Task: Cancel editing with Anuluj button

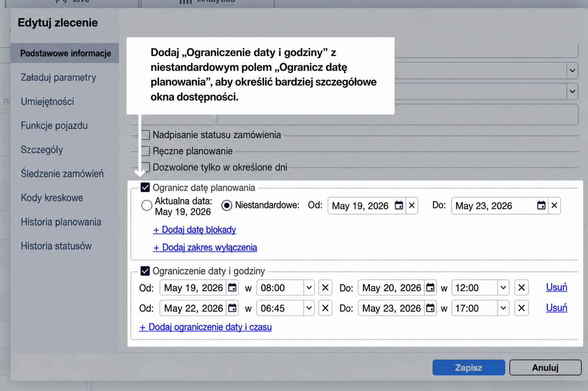Action: [x=545, y=368]
